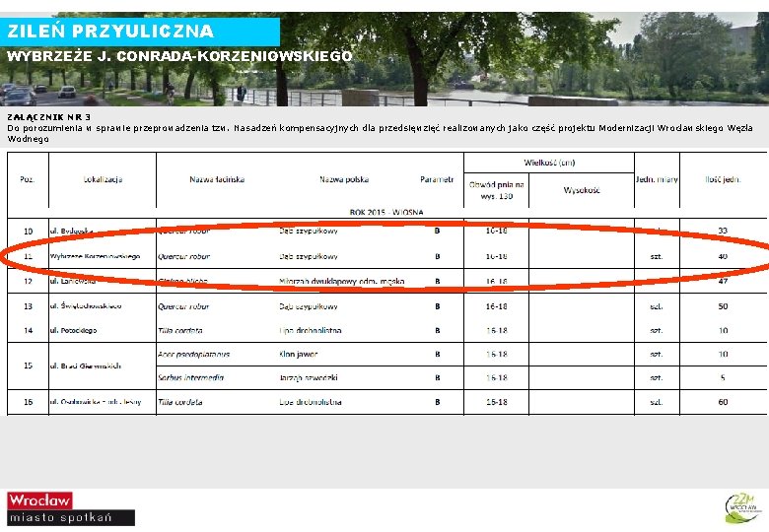Click the 'Nazwa polska' column header
Viewport: 769px width, 532px height.
point(344,179)
